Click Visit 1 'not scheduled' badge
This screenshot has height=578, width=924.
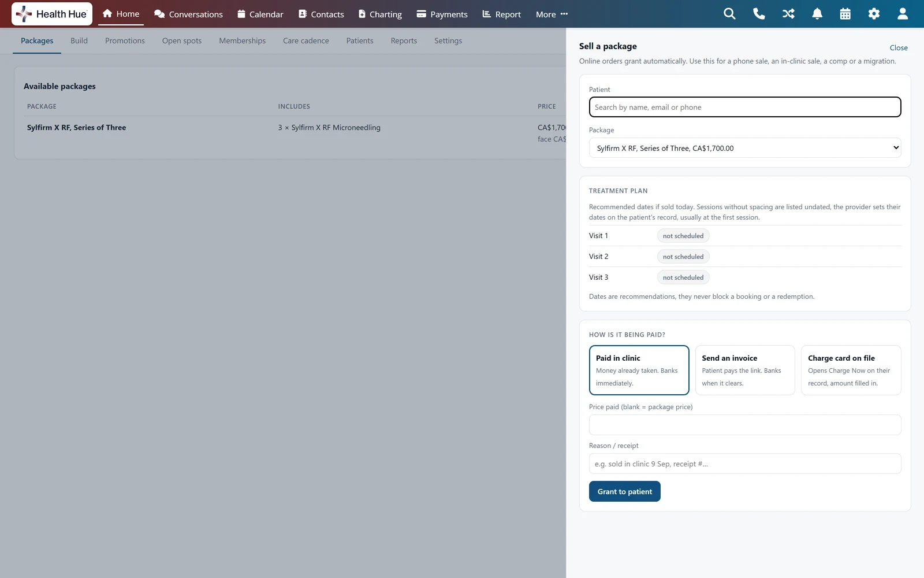(683, 236)
